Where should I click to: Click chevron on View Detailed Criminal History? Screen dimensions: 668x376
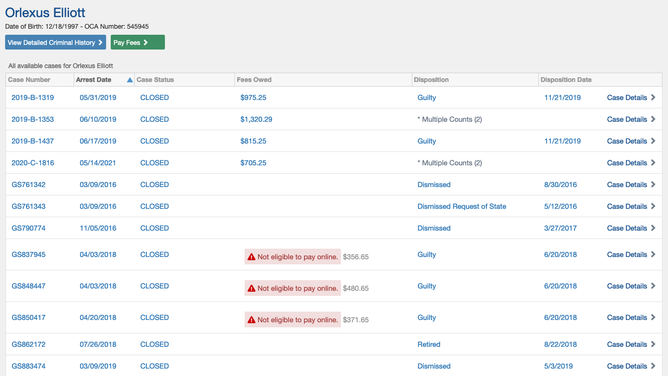point(101,43)
